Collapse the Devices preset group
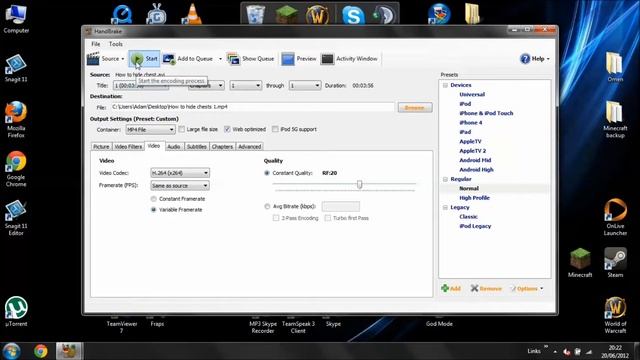The image size is (640, 360). 445,85
